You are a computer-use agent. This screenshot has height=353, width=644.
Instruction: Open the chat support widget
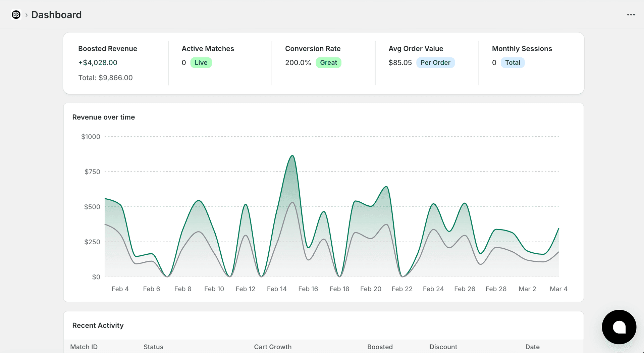(619, 327)
